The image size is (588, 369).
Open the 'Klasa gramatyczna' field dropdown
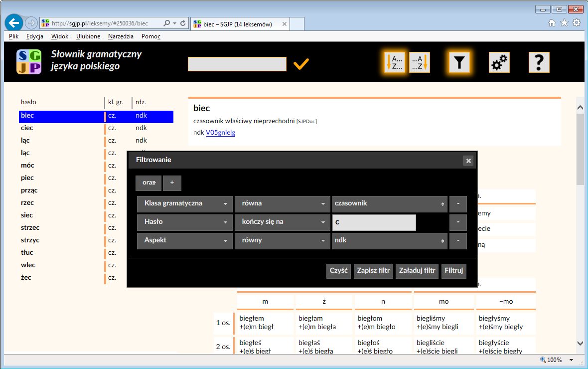tap(184, 204)
